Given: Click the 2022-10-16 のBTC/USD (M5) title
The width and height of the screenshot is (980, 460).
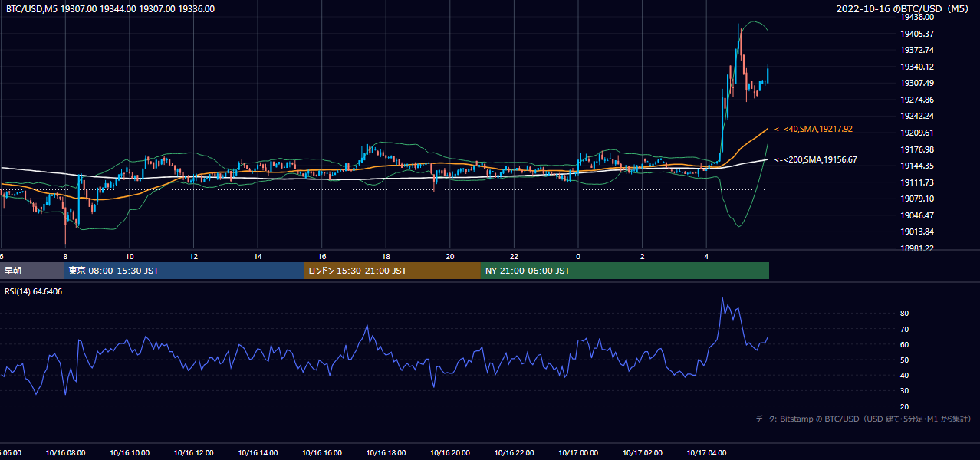Looking at the screenshot, I should (904, 9).
